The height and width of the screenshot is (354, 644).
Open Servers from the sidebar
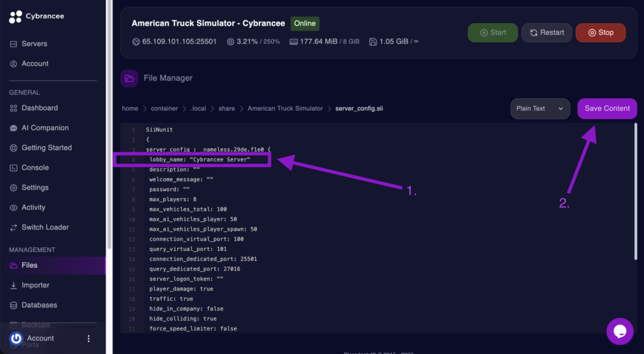[34, 43]
